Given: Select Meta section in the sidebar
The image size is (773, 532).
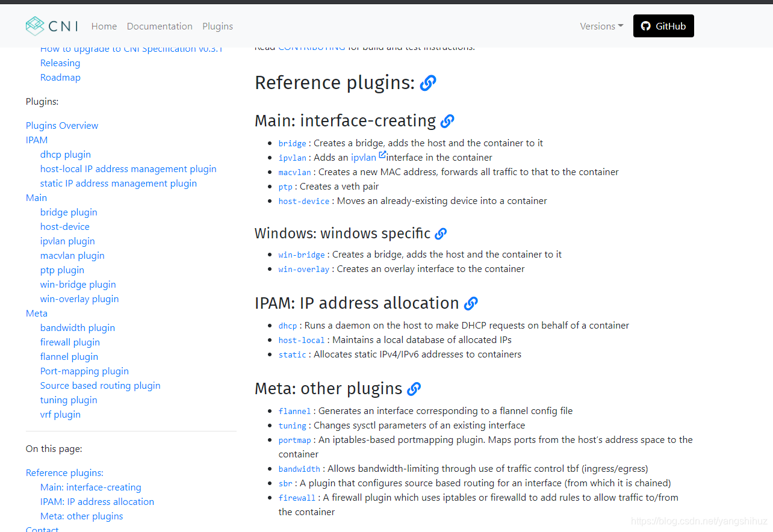Looking at the screenshot, I should click(x=37, y=313).
